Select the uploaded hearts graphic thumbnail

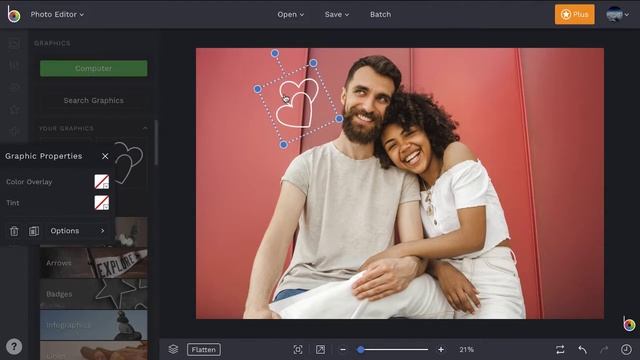click(129, 162)
